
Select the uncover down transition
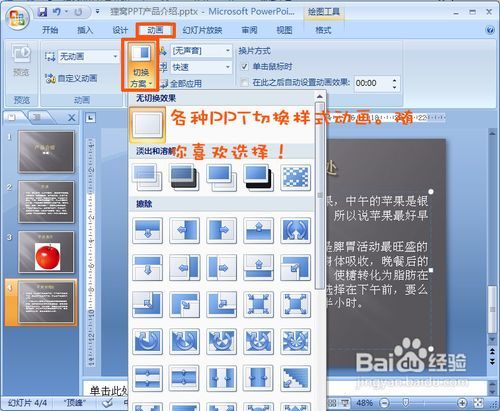pos(147,267)
